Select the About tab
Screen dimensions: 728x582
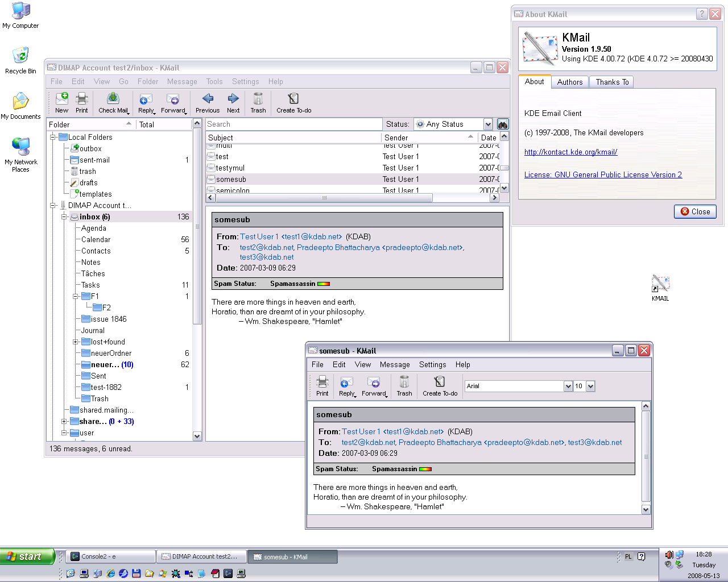(535, 82)
